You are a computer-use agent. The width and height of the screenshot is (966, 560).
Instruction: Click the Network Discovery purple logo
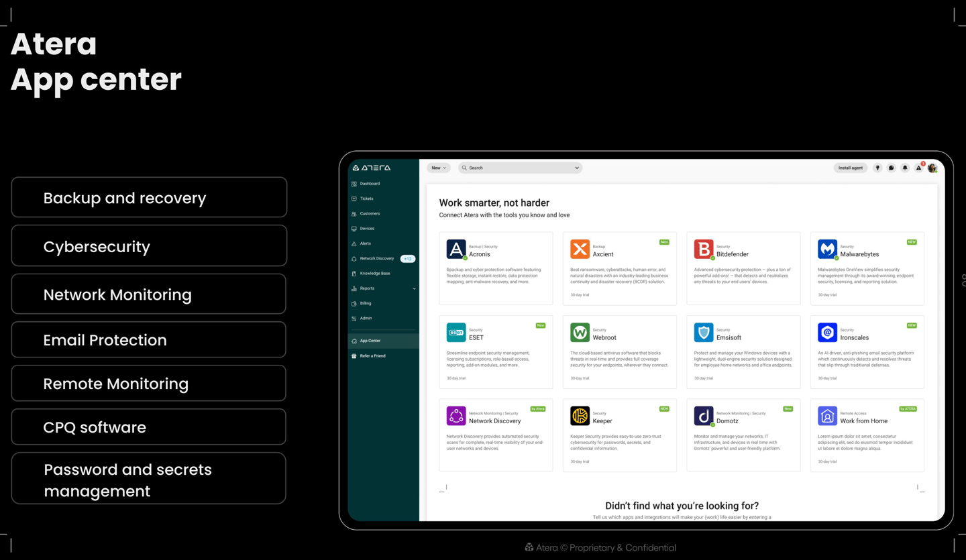coord(456,416)
